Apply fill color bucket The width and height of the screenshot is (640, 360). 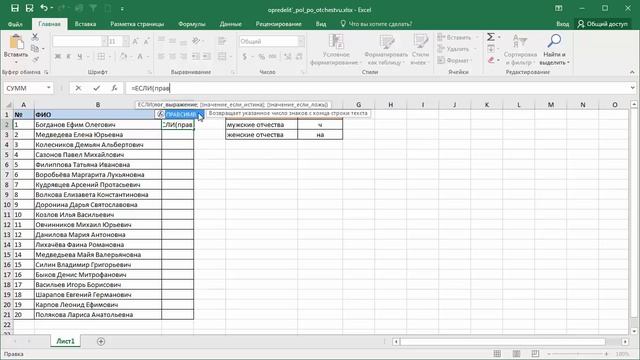click(x=123, y=56)
